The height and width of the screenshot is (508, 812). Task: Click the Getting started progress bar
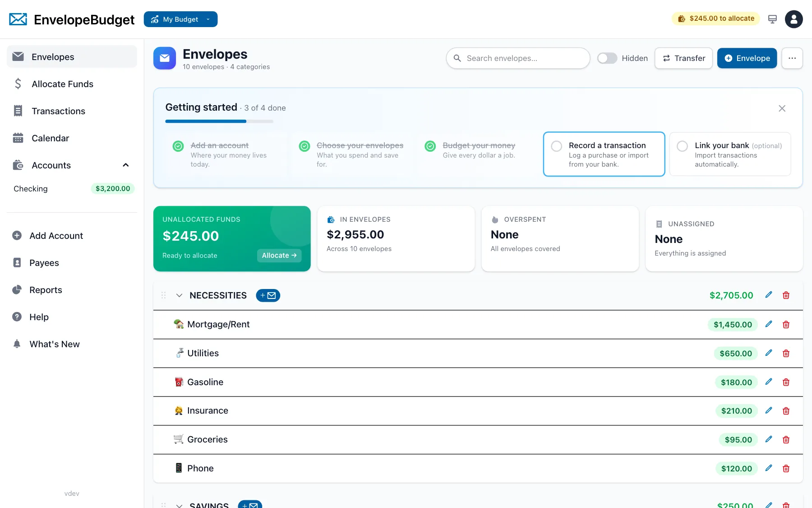point(219,121)
